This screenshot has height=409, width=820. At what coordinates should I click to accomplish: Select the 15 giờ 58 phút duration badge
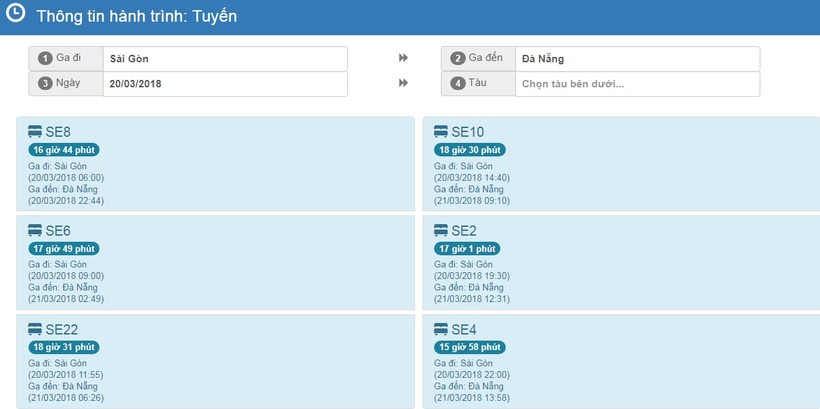click(470, 347)
